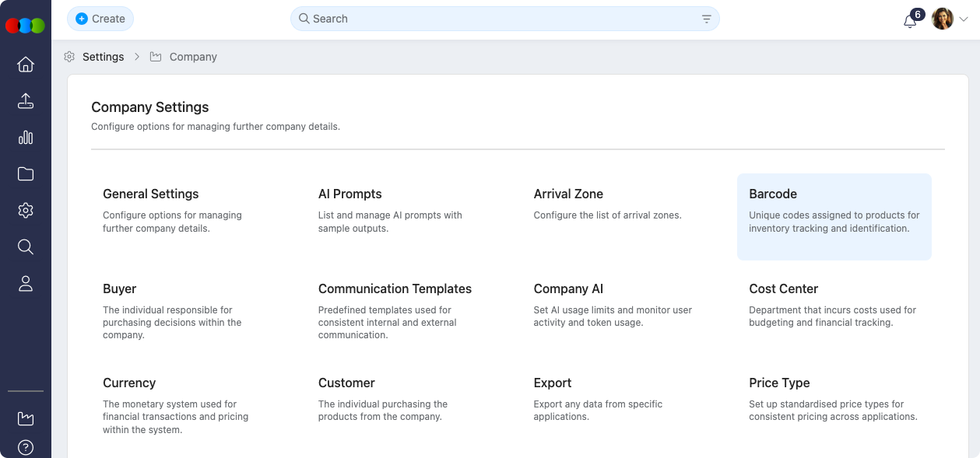
Task: Click the help question mark icon
Action: (x=26, y=447)
